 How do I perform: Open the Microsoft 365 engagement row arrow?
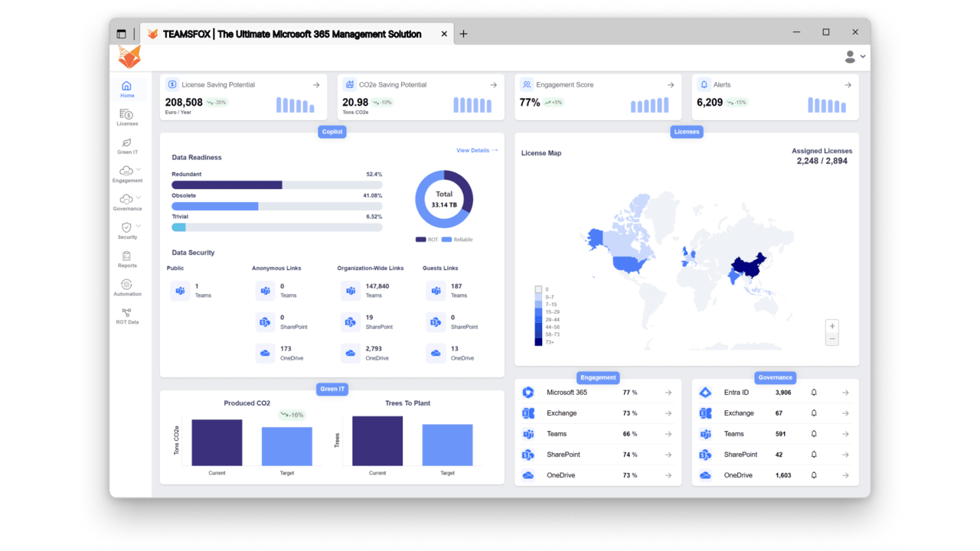[x=668, y=393]
